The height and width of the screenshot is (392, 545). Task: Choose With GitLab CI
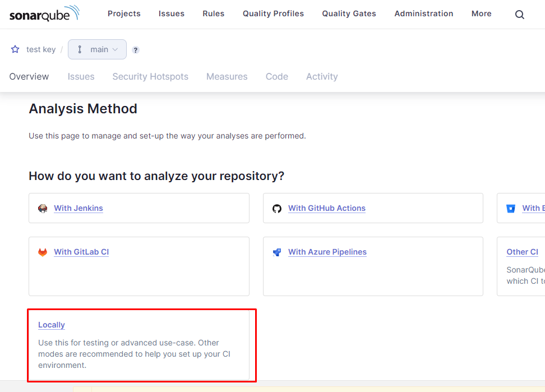(x=81, y=252)
